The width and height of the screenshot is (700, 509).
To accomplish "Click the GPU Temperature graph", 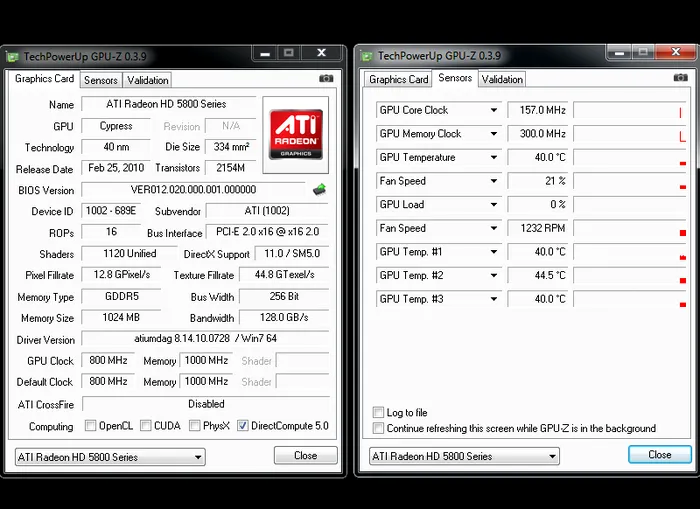I will tap(630, 158).
